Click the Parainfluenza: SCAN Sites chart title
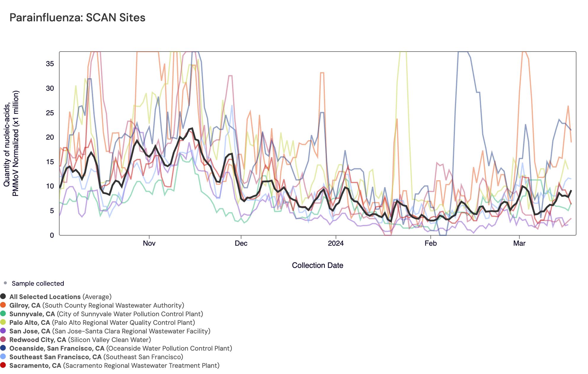Screen dimensions: 588x374 coord(77,18)
